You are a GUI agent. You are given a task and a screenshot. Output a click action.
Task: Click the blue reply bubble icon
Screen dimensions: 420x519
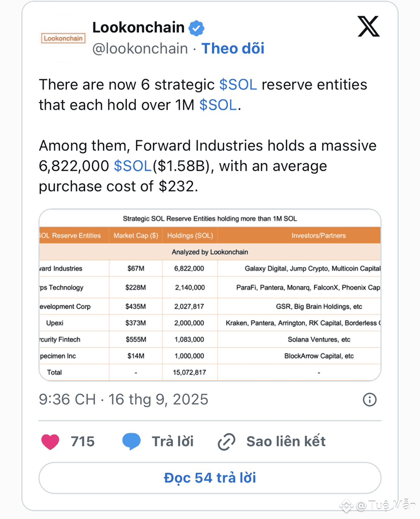coord(131,441)
